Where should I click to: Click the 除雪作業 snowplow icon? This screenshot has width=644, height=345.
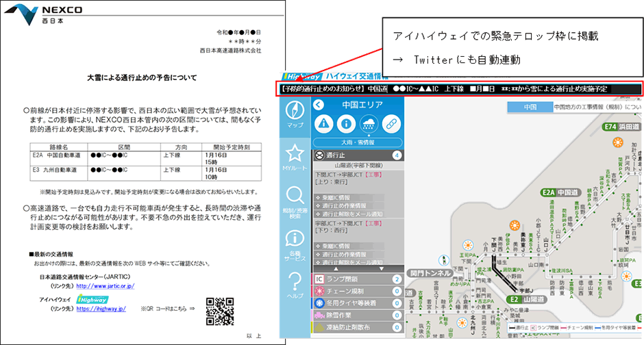319,315
